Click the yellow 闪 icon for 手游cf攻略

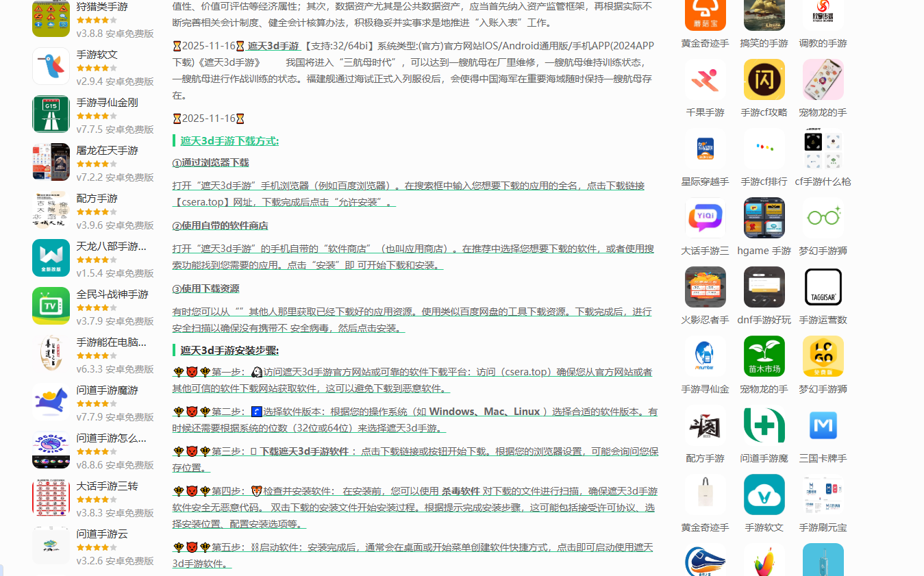tap(764, 79)
